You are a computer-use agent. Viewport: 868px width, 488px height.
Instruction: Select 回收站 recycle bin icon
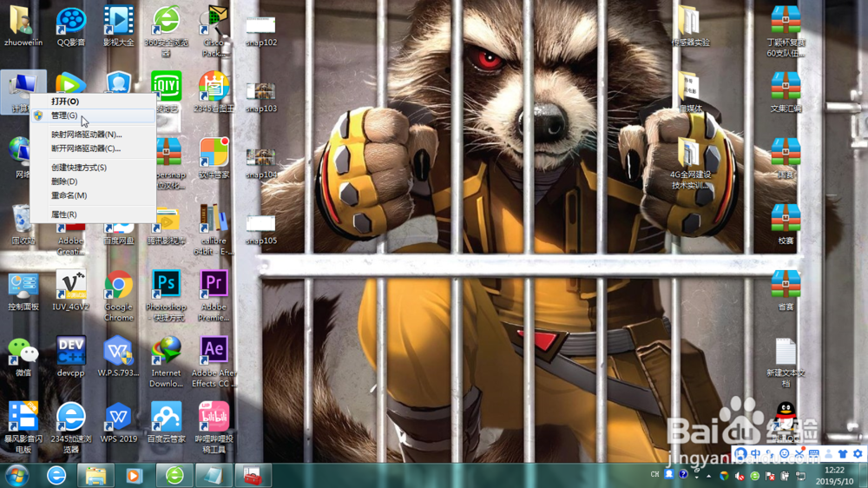pos(23,224)
